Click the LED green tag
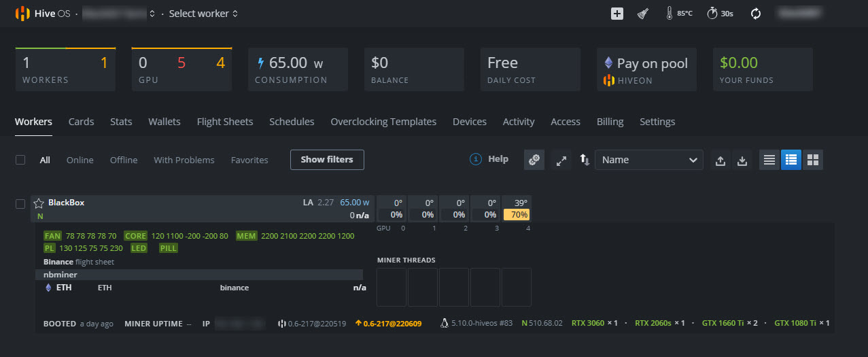 coord(139,248)
